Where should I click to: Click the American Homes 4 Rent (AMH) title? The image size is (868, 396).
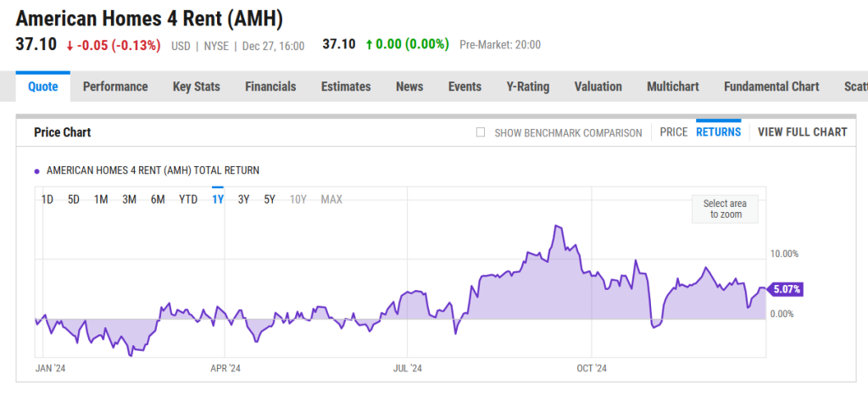tap(149, 19)
